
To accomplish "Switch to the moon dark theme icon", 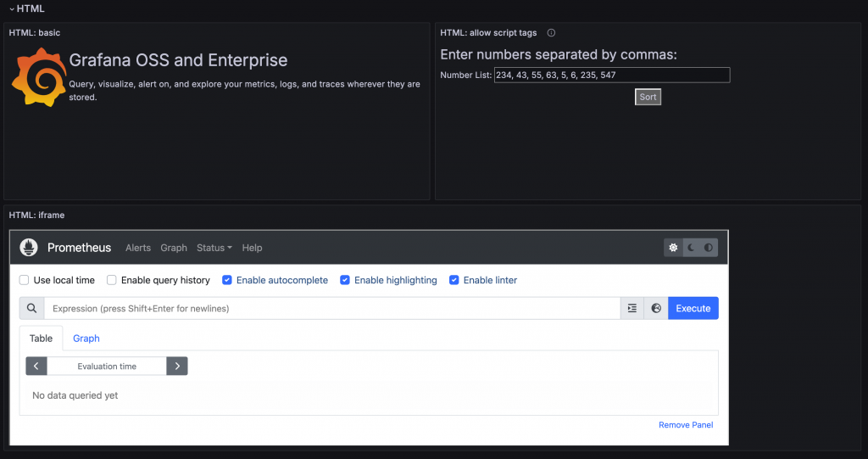I will [691, 248].
